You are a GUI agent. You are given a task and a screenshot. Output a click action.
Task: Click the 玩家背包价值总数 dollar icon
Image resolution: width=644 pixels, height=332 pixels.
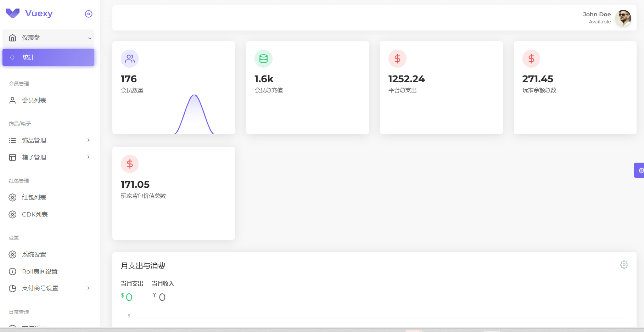tap(130, 164)
